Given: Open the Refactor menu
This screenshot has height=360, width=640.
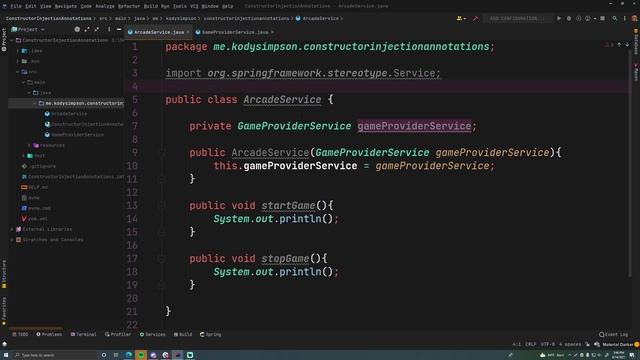Looking at the screenshot, I should point(129,6).
